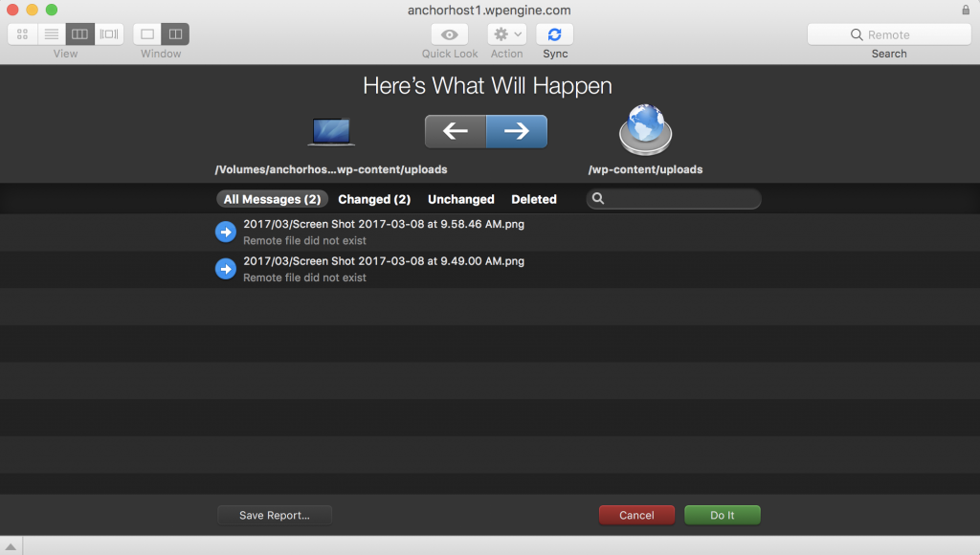Switch to list view in toolbar
Viewport: 980px width, 555px height.
click(x=52, y=34)
